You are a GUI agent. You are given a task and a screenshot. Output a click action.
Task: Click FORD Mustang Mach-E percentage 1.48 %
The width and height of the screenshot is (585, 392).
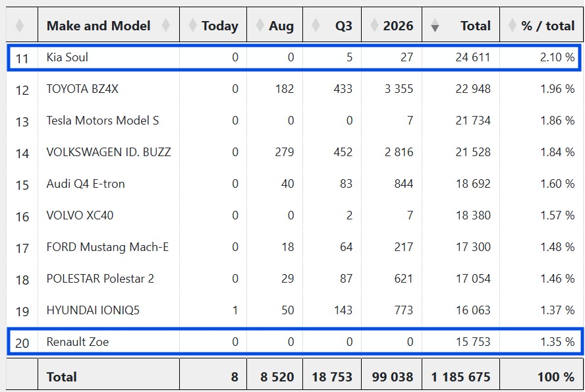[x=557, y=247]
